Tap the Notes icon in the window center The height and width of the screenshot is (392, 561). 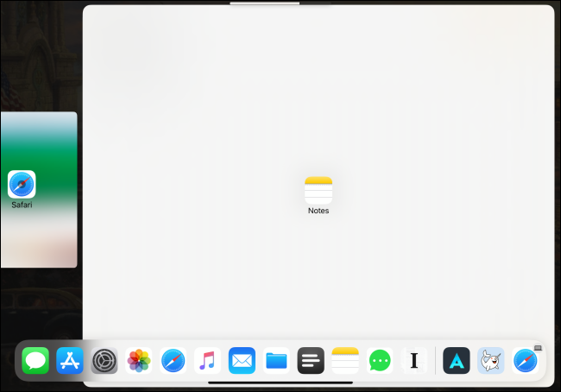tap(318, 190)
